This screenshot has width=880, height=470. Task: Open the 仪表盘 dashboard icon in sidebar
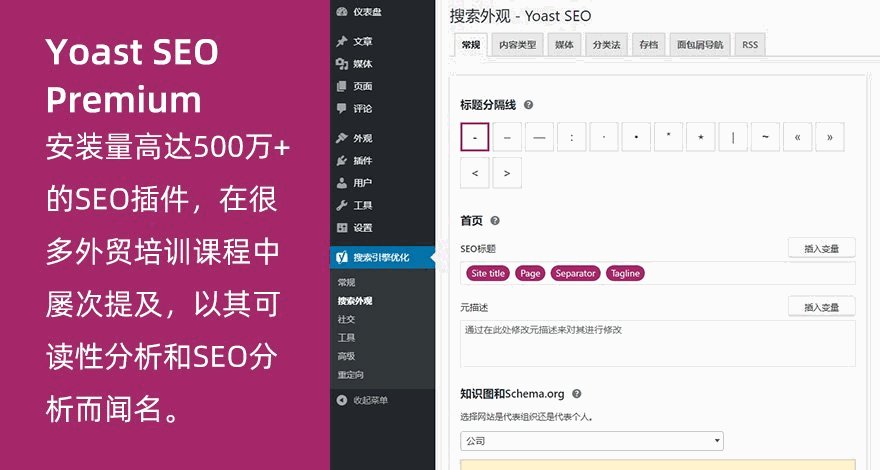coord(342,12)
